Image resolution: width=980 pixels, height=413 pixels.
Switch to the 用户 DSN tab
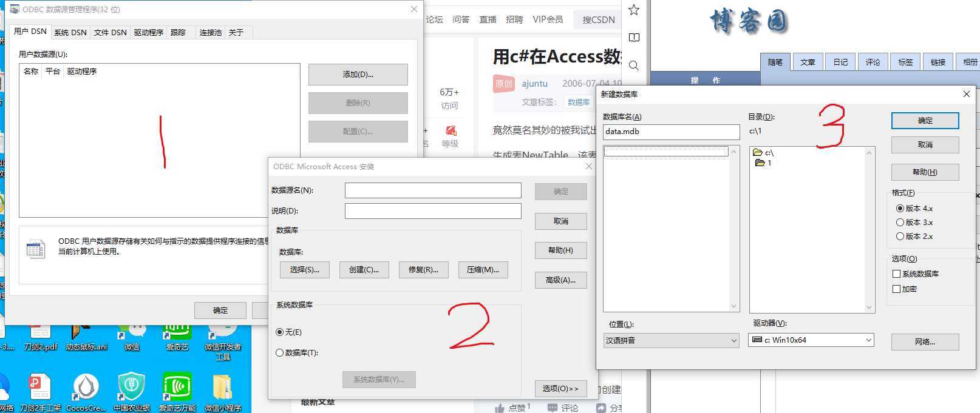[x=30, y=31]
